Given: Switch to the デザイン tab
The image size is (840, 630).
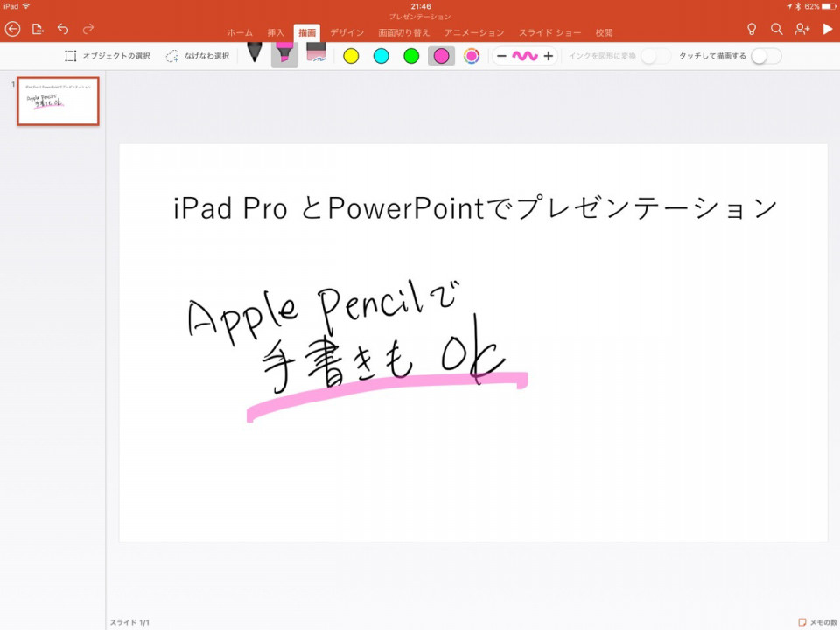Looking at the screenshot, I should 346,32.
